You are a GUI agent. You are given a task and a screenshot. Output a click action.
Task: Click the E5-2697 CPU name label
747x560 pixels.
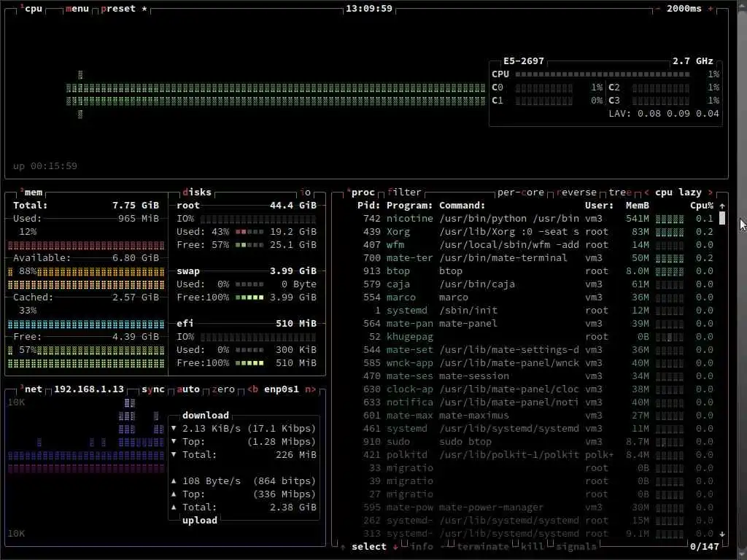pyautogui.click(x=524, y=61)
